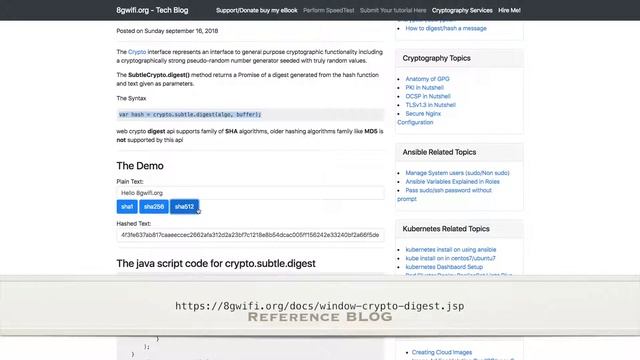Open Ansible Variables Explained in Roles link
The width and height of the screenshot is (640, 360).
pyautogui.click(x=452, y=182)
